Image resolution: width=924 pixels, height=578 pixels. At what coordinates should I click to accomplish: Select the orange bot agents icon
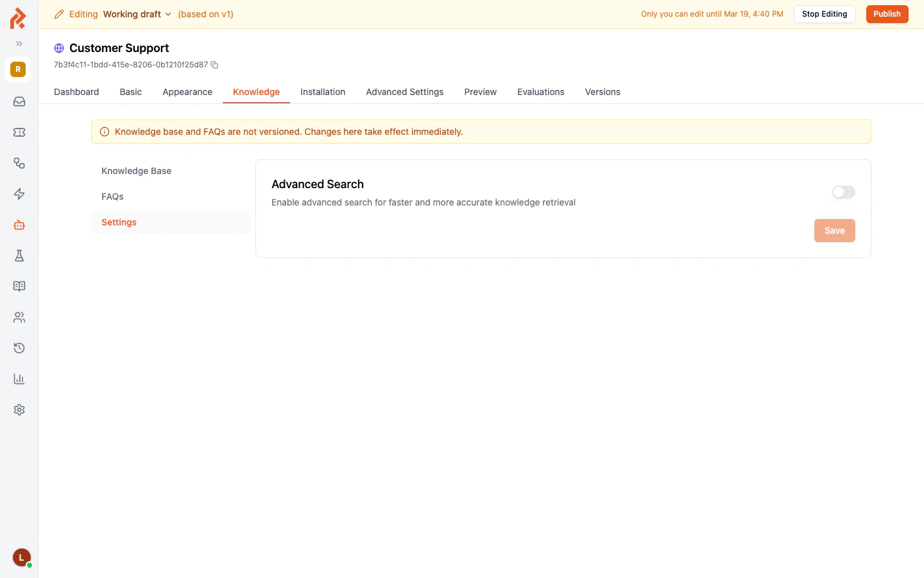(19, 224)
